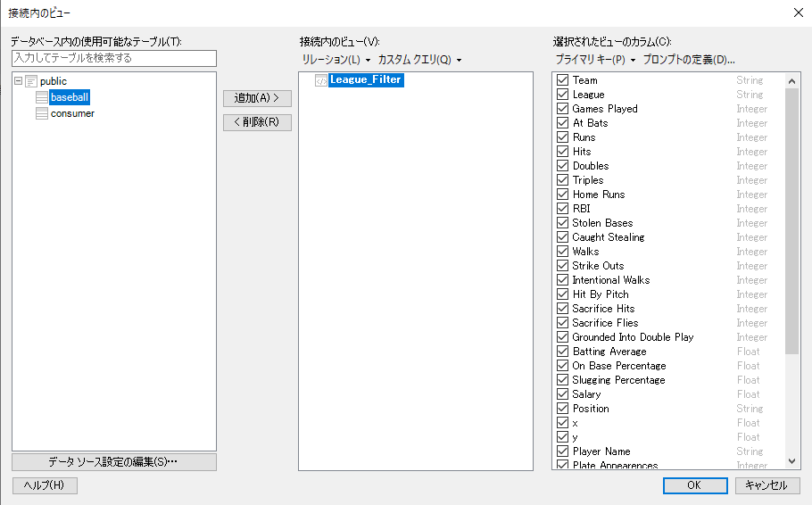Collapse the public schema tree node

(x=18, y=81)
